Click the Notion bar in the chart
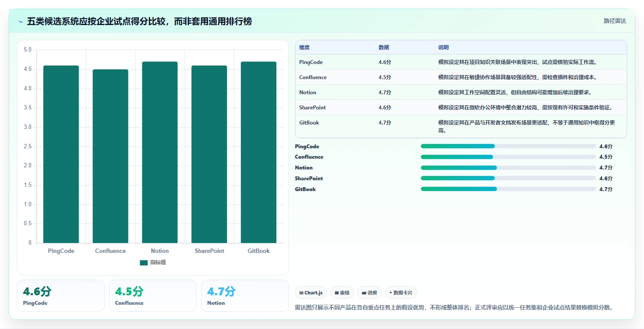Screen dimensions: 644x329 (x=160, y=152)
